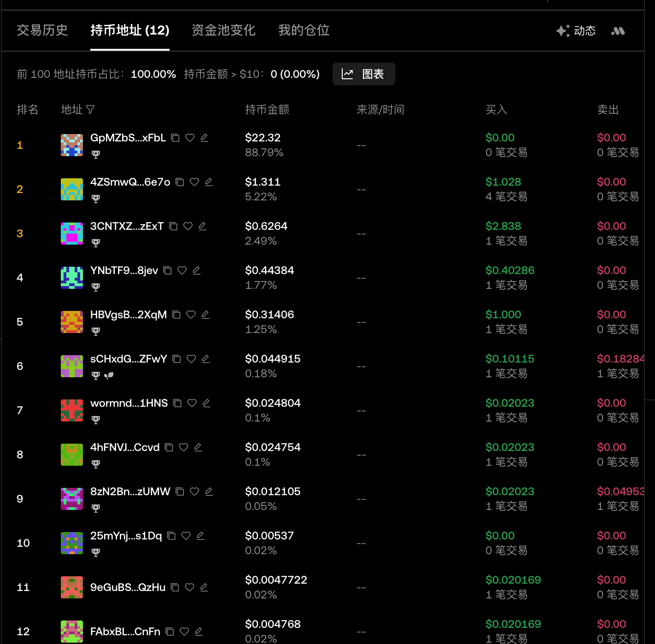Screen dimensions: 655x644
Task: Click the logo icon beside 动态
Action: [618, 31]
